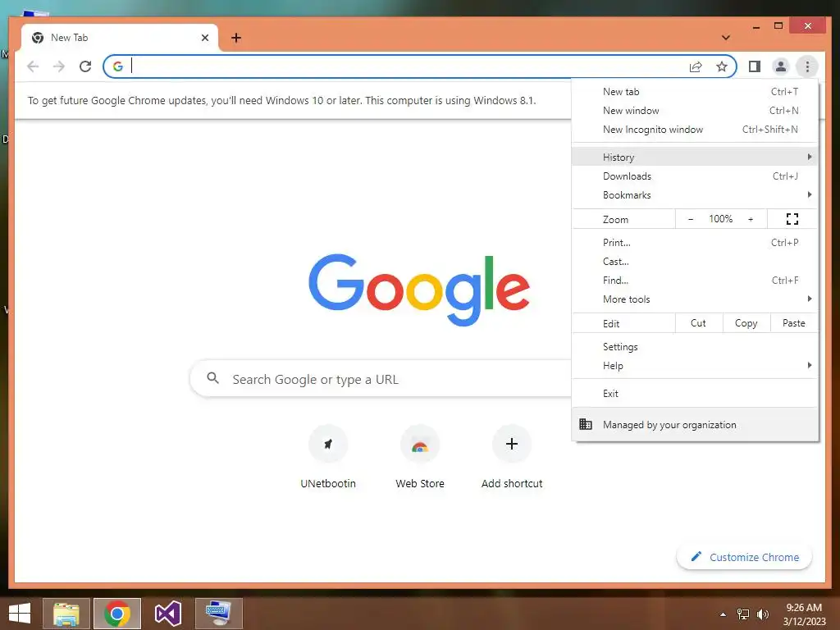Click the volume speaker tray icon
Screen dimensions: 840x630
[x=762, y=614]
